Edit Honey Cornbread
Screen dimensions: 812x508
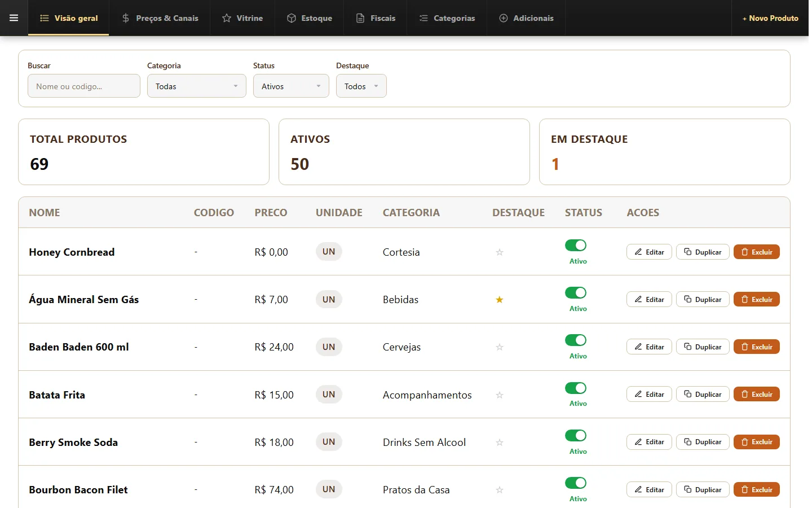point(649,252)
